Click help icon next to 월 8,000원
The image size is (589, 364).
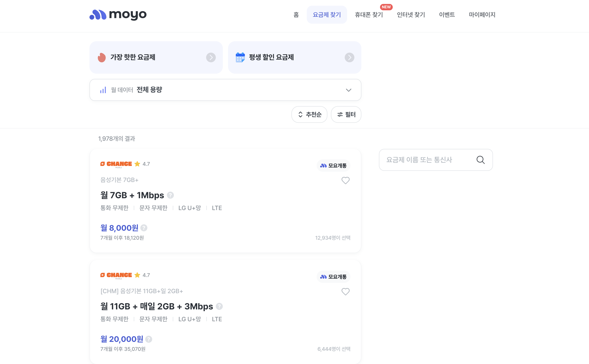point(144,228)
